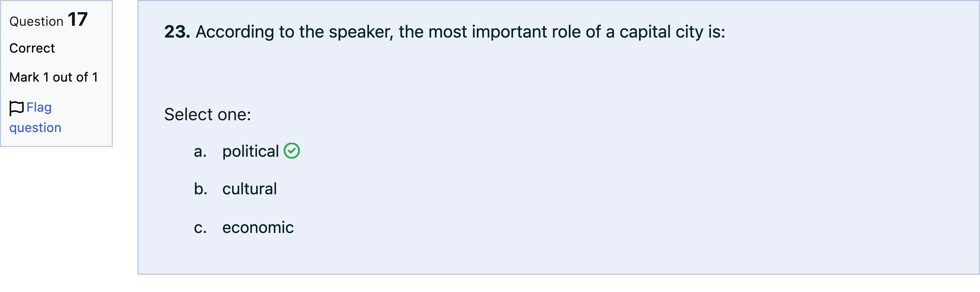Click the letter label 'b.'
Image resolution: width=980 pixels, height=292 pixels.
coord(200,189)
